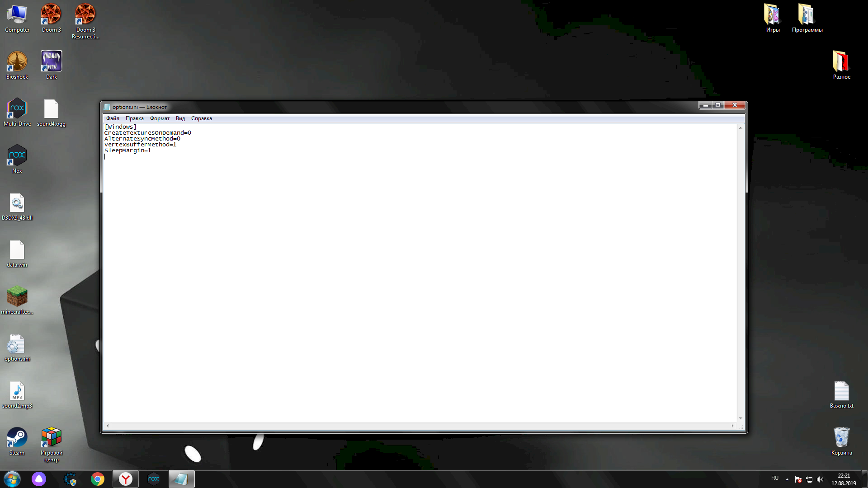Open Steam client
This screenshot has height=488, width=868.
pos(16,439)
